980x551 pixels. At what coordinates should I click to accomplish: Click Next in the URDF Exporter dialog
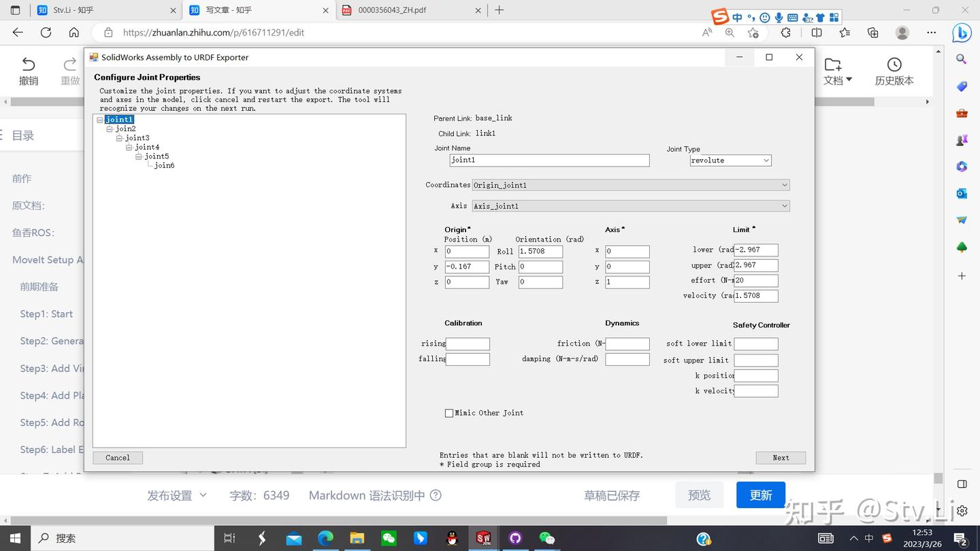[x=781, y=458]
